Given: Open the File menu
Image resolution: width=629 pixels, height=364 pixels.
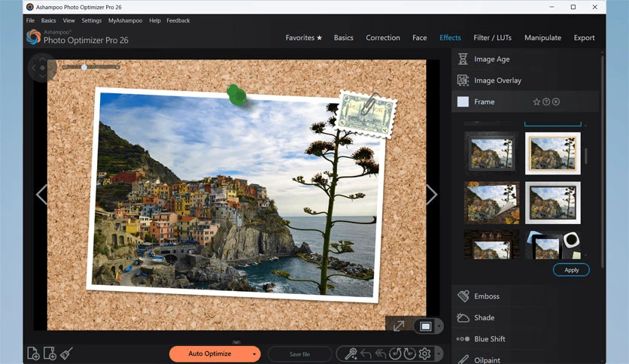Looking at the screenshot, I should click(31, 20).
